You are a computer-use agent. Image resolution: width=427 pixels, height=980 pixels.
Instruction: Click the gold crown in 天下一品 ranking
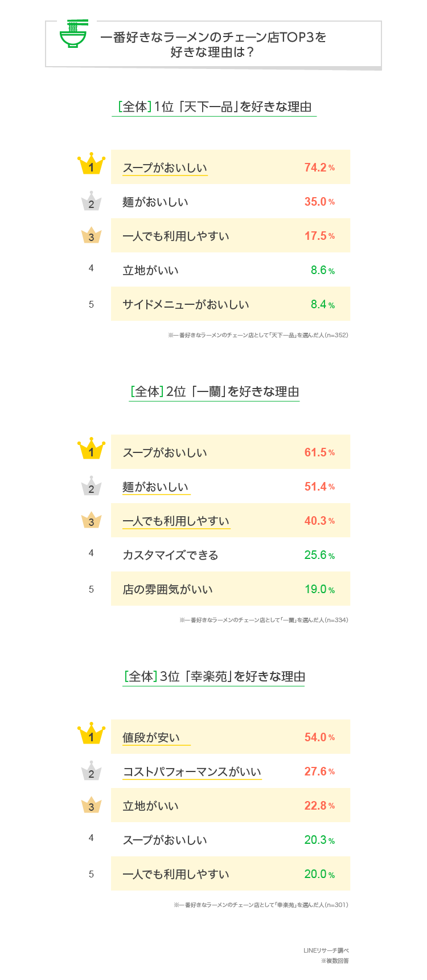pos(91,165)
